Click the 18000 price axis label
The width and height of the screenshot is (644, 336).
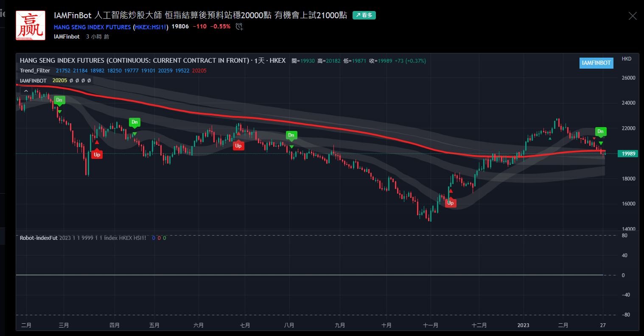tap(628, 179)
